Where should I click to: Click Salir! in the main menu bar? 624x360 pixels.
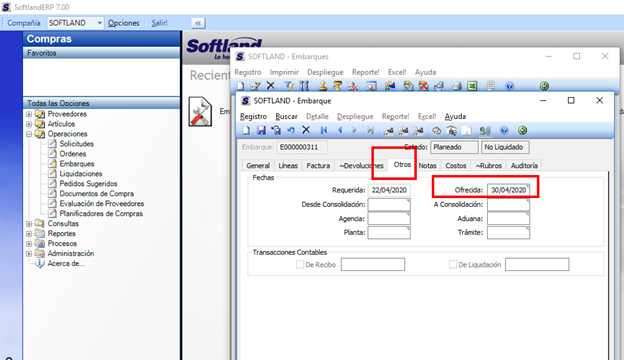[x=159, y=23]
